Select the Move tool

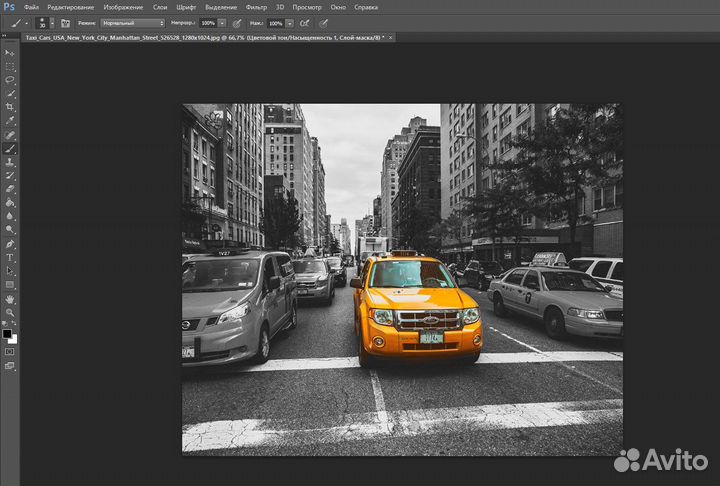pyautogui.click(x=10, y=52)
